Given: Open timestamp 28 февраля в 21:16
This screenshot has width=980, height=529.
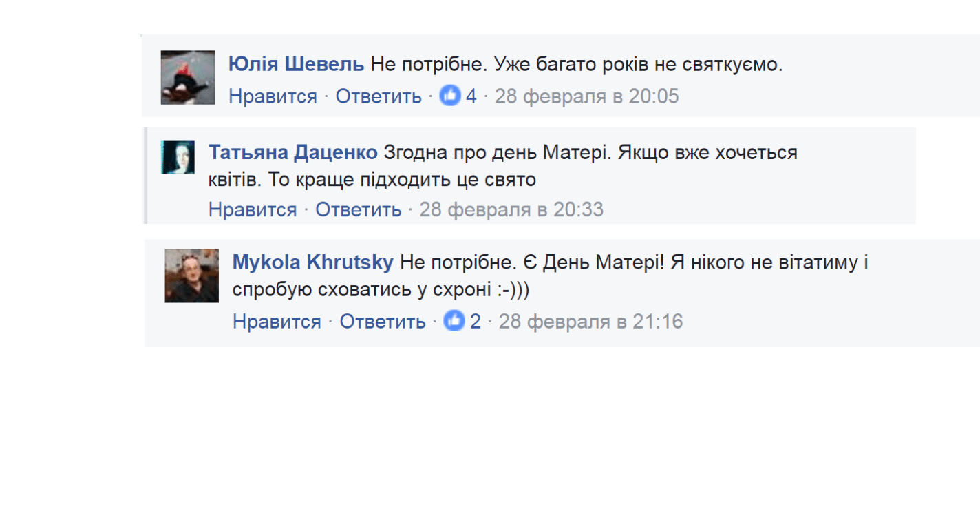Looking at the screenshot, I should click(x=590, y=321).
